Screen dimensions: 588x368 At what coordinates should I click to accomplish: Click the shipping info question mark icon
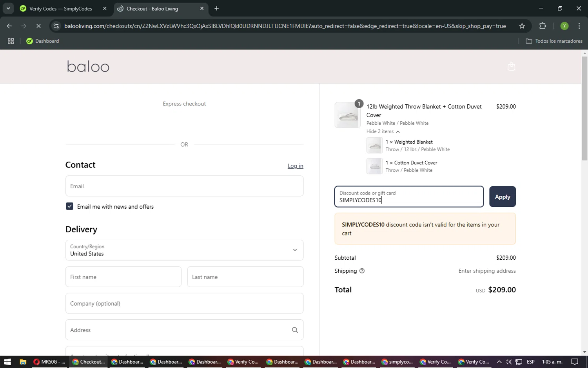[362, 271]
